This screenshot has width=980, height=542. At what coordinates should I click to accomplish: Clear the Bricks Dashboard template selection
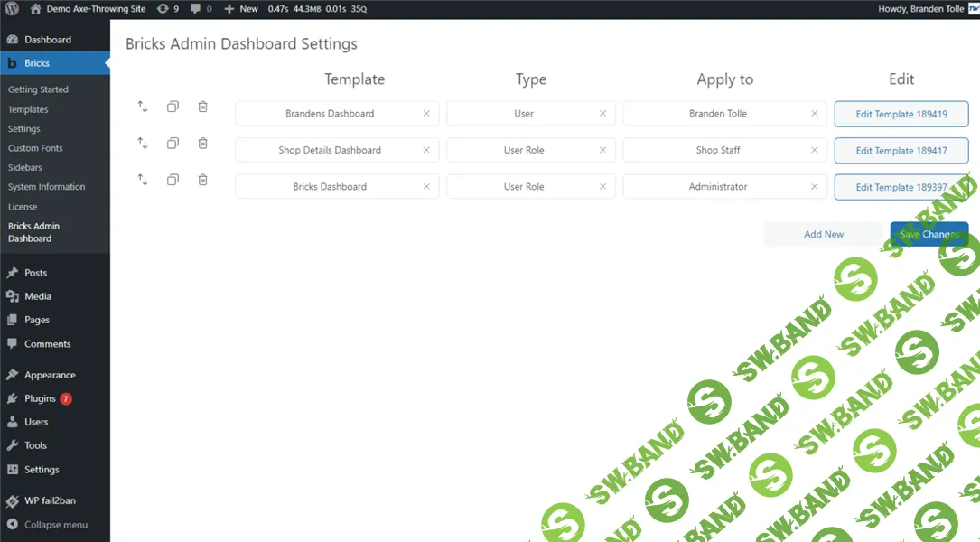tap(426, 187)
